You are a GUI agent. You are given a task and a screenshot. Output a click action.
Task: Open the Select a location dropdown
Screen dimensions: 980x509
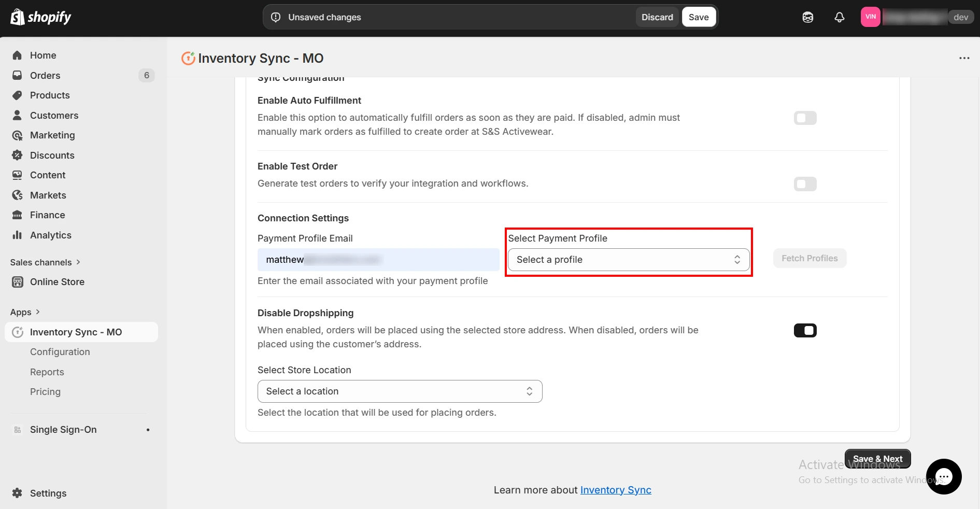click(399, 391)
